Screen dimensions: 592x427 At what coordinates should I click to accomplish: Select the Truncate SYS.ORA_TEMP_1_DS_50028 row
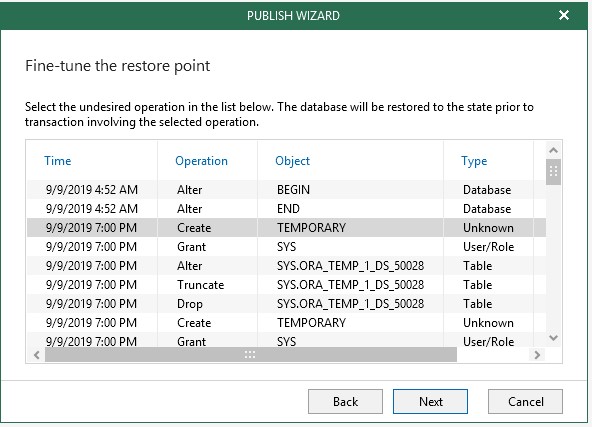[x=287, y=285]
